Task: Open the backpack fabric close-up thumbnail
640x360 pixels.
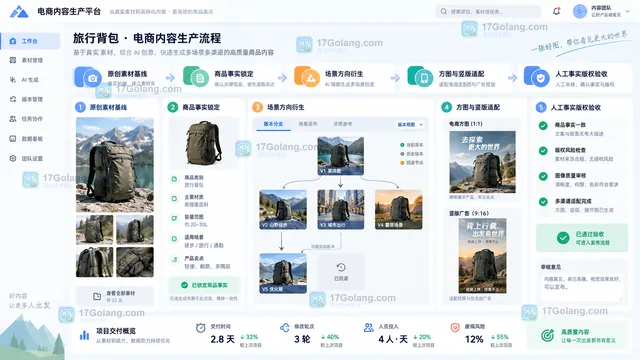Action: pos(135,262)
